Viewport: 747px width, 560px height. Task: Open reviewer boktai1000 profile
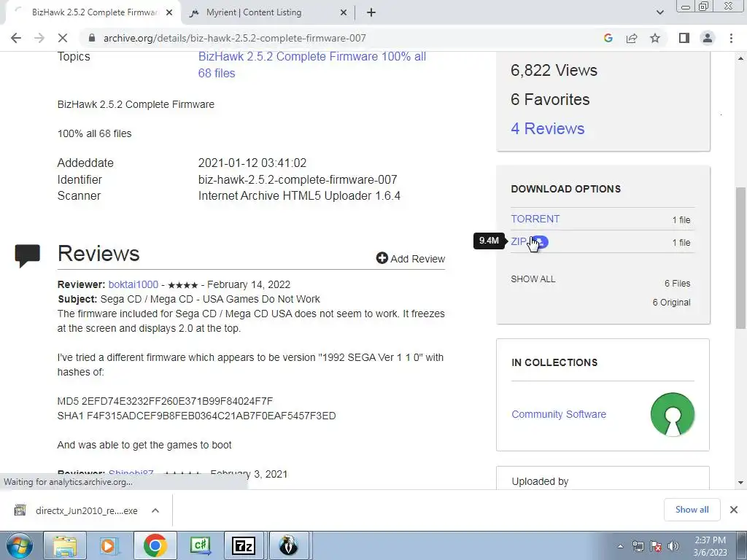point(133,285)
